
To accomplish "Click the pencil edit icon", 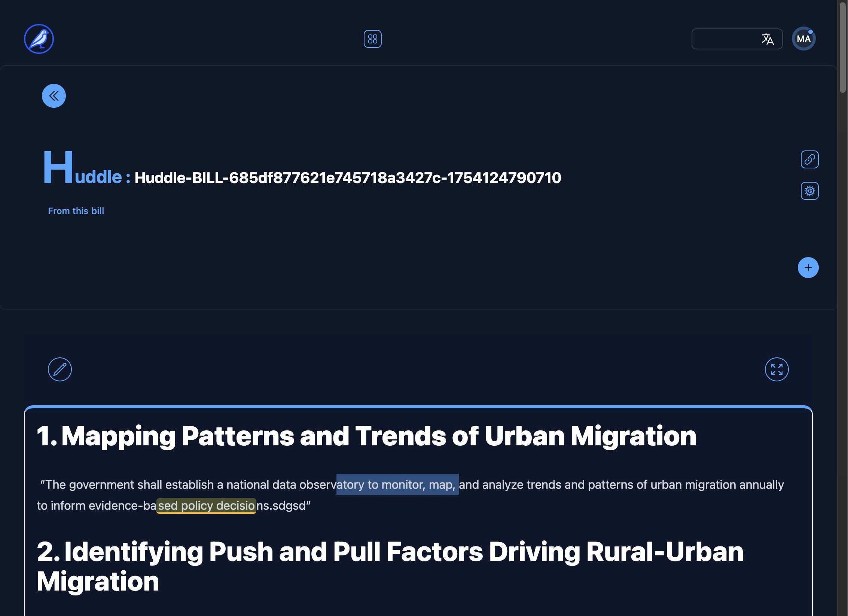I will tap(60, 369).
